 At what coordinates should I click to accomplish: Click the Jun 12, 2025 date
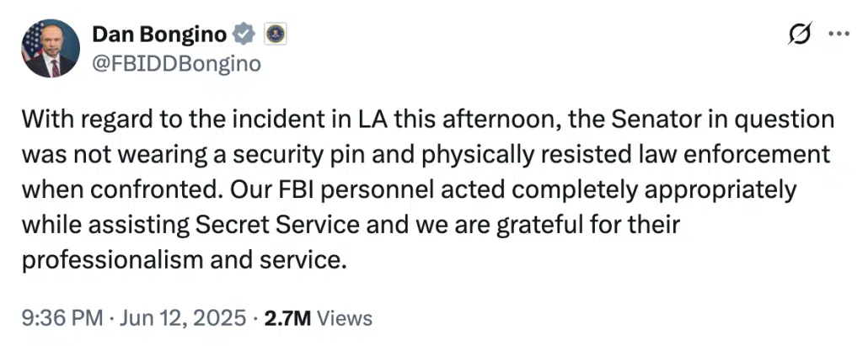[x=179, y=318]
